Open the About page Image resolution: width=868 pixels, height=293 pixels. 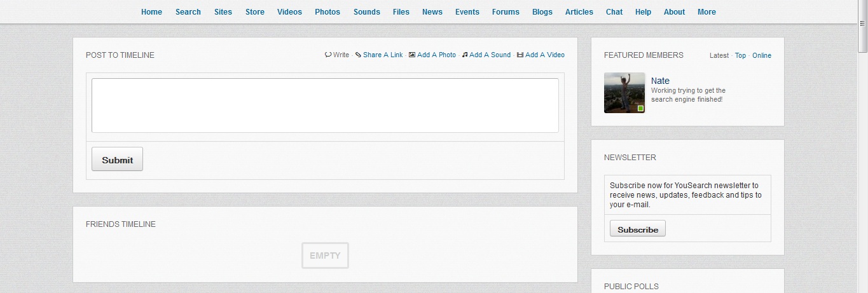click(x=675, y=12)
